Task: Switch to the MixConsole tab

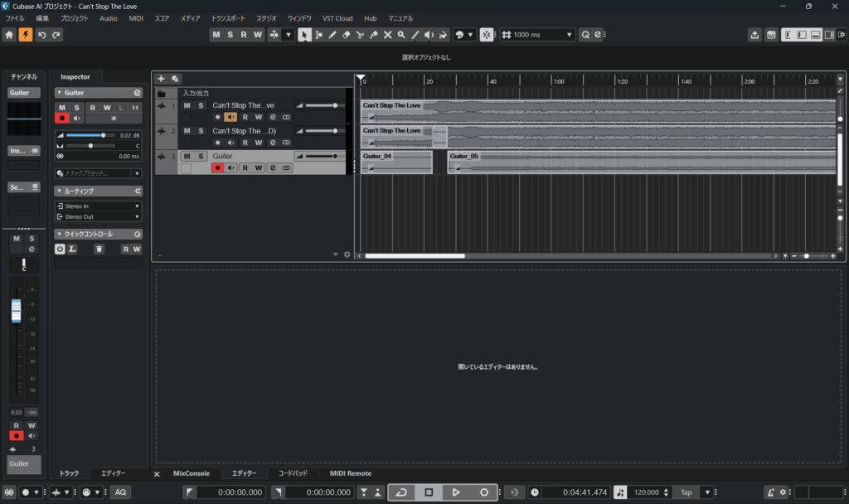Action: (x=191, y=473)
